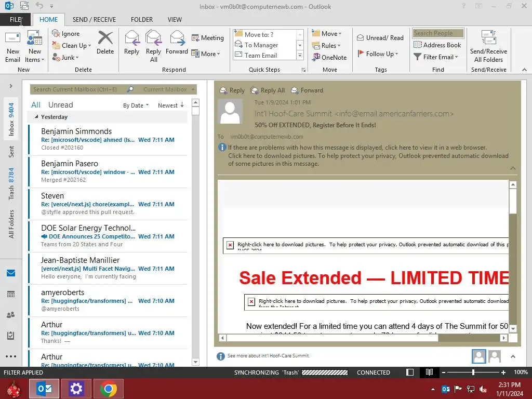Ignore the selected conversation

66,34
